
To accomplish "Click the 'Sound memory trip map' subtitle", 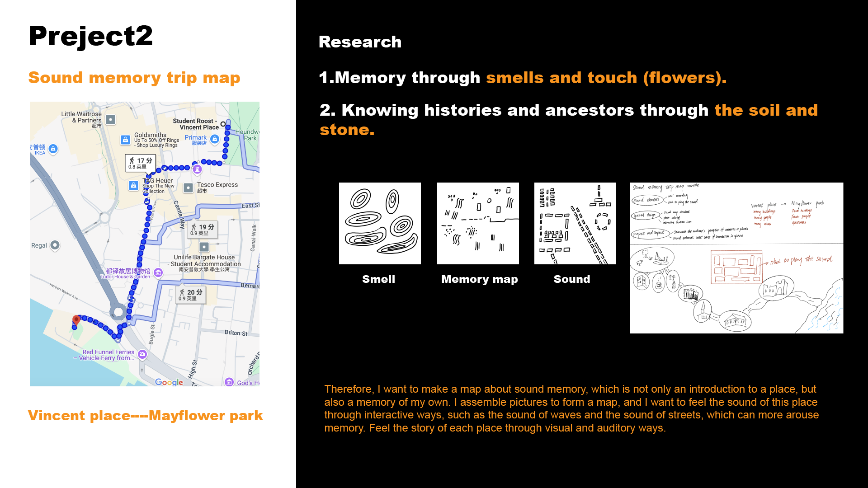I will click(x=134, y=78).
